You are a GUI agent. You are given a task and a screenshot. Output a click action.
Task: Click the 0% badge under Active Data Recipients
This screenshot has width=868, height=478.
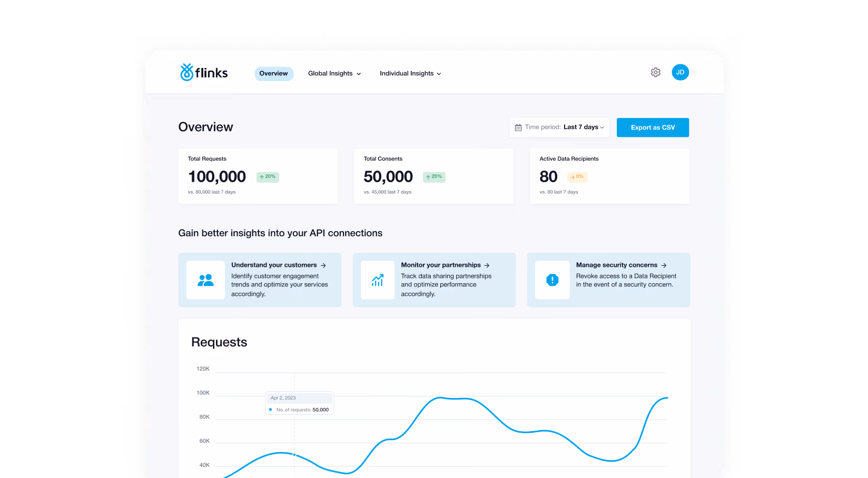577,177
